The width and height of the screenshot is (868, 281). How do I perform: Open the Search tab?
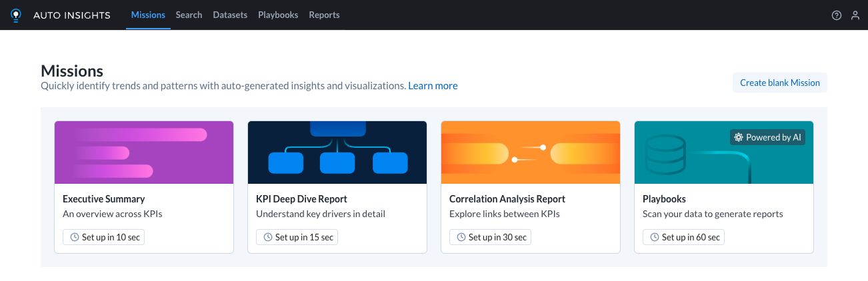tap(189, 15)
